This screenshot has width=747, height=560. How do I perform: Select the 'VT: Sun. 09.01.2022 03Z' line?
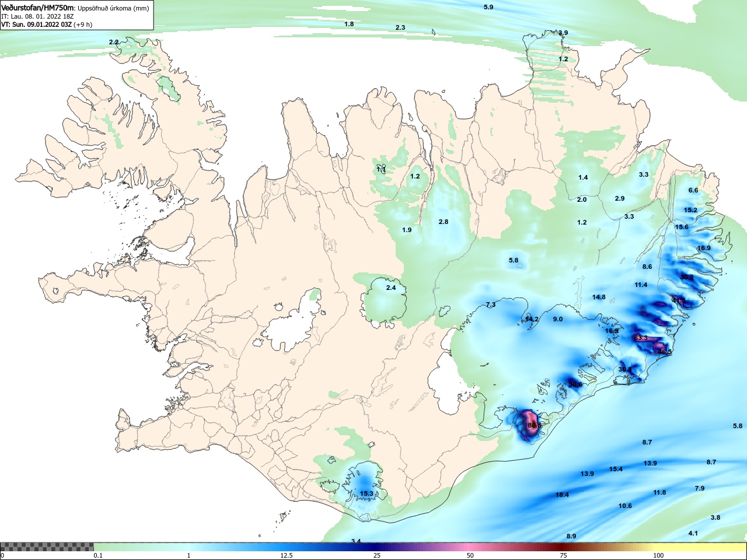click(36, 25)
